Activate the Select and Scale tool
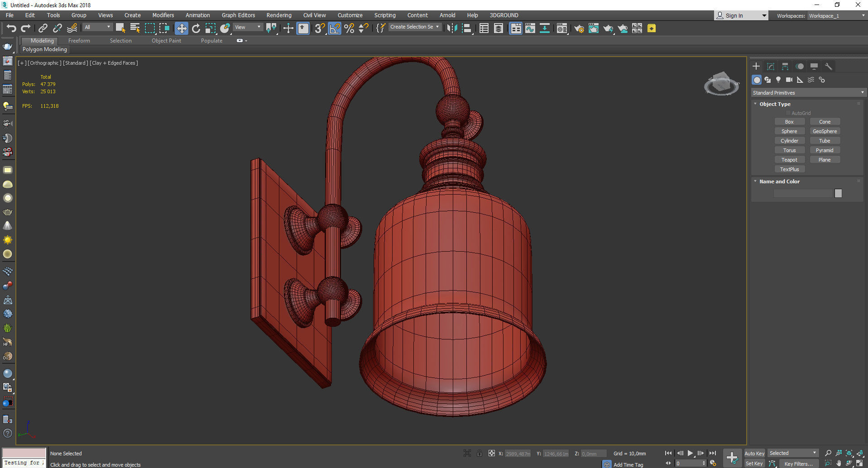 click(211, 28)
